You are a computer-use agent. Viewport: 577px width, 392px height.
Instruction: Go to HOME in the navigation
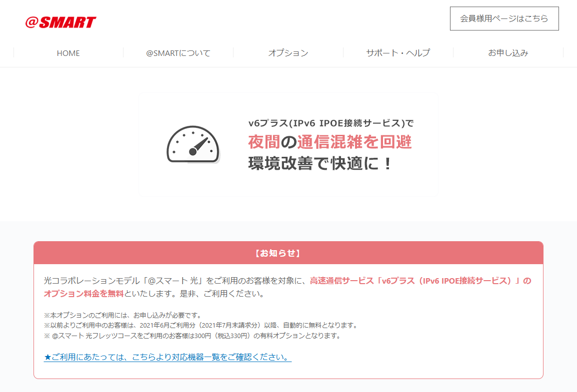68,53
